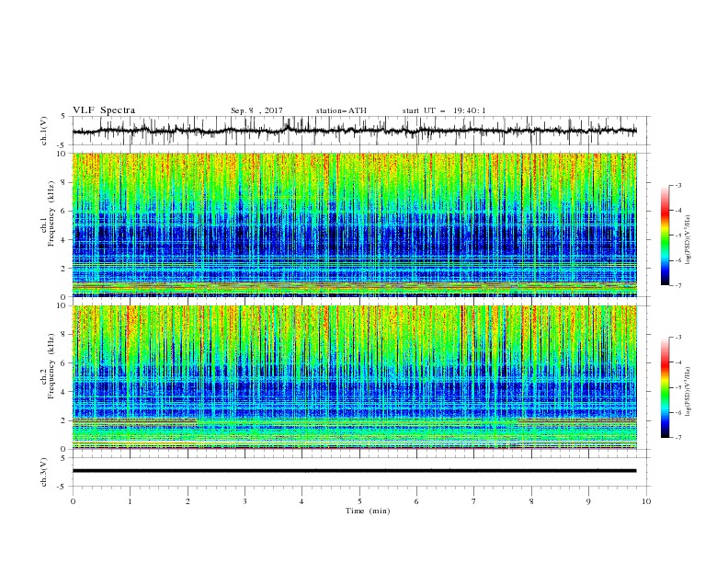This screenshot has height=563, width=728.
Task: Click the ch.1 color scale bar
Action: click(665, 235)
